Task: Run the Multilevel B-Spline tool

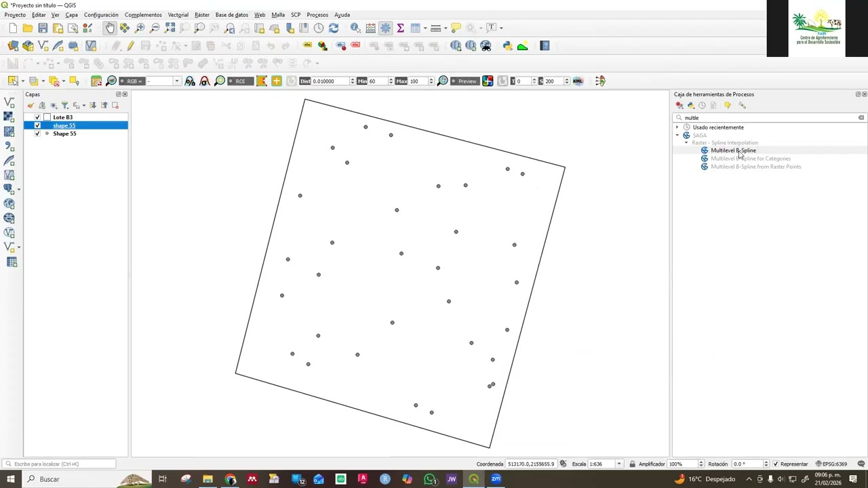Action: coord(733,150)
